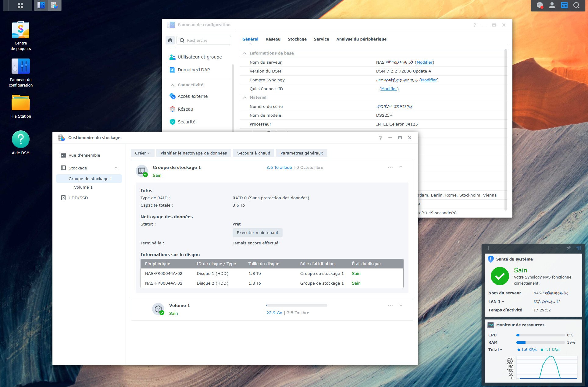Screen dimensions: 588x387
Task: Open Accès externe settings
Action: coord(193,96)
